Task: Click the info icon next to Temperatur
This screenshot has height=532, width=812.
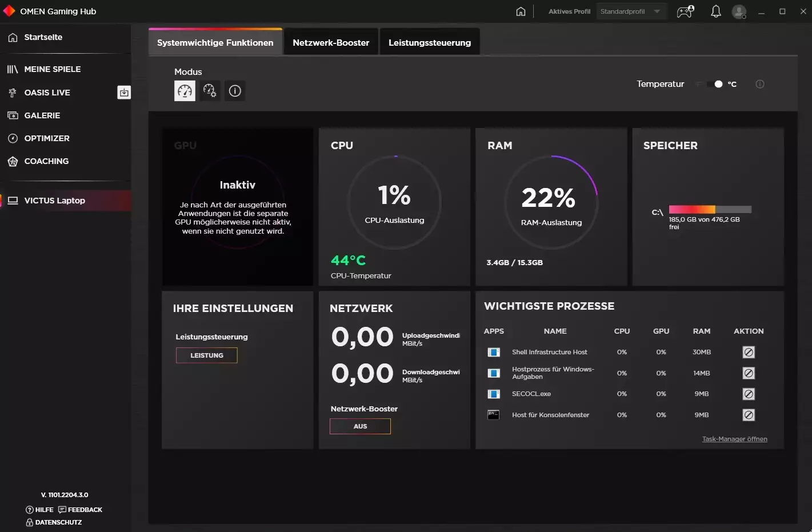Action: 760,84
